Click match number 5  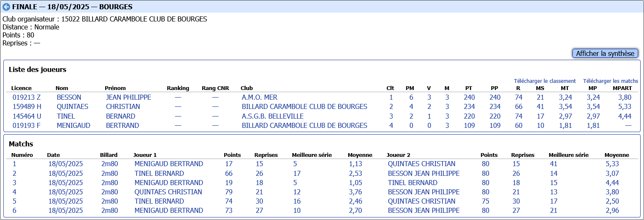point(14,201)
